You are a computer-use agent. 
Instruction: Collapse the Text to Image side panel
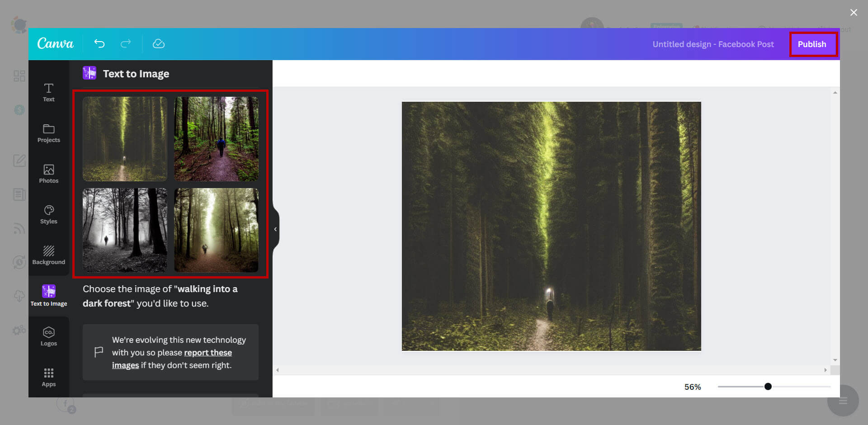[x=275, y=229]
